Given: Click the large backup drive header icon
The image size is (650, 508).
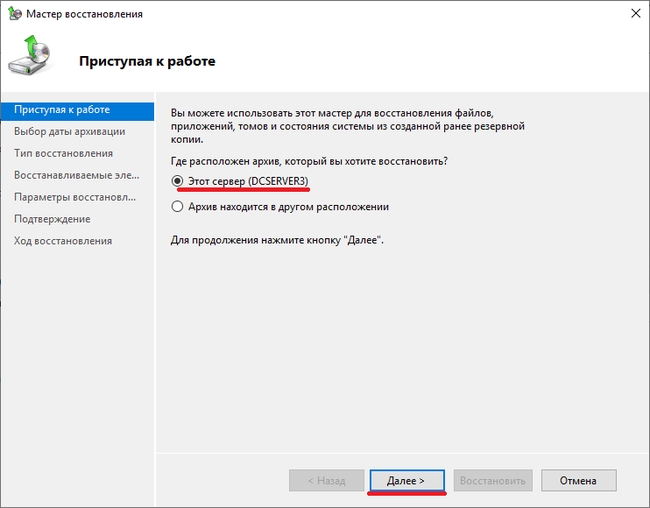Looking at the screenshot, I should click(x=30, y=56).
